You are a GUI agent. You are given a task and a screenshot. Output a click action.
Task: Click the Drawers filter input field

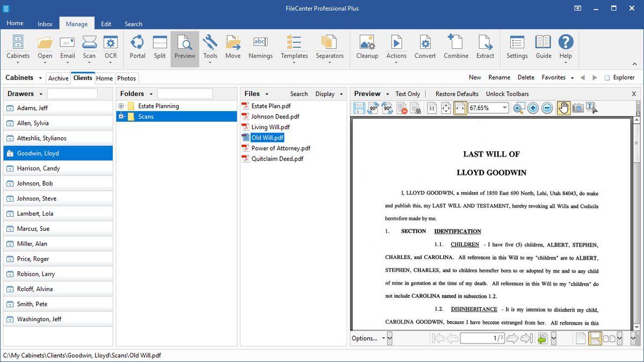click(72, 94)
